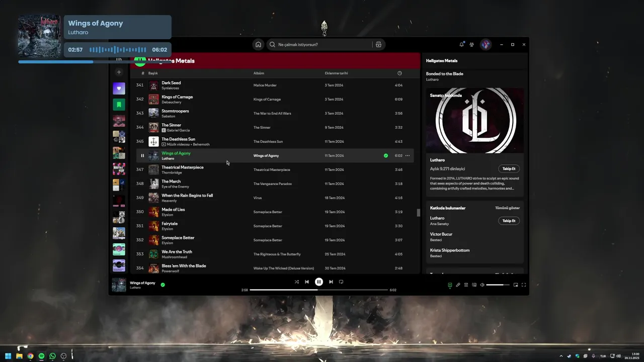Mute using the speaker icon in player
The image size is (644, 362).
[482, 285]
